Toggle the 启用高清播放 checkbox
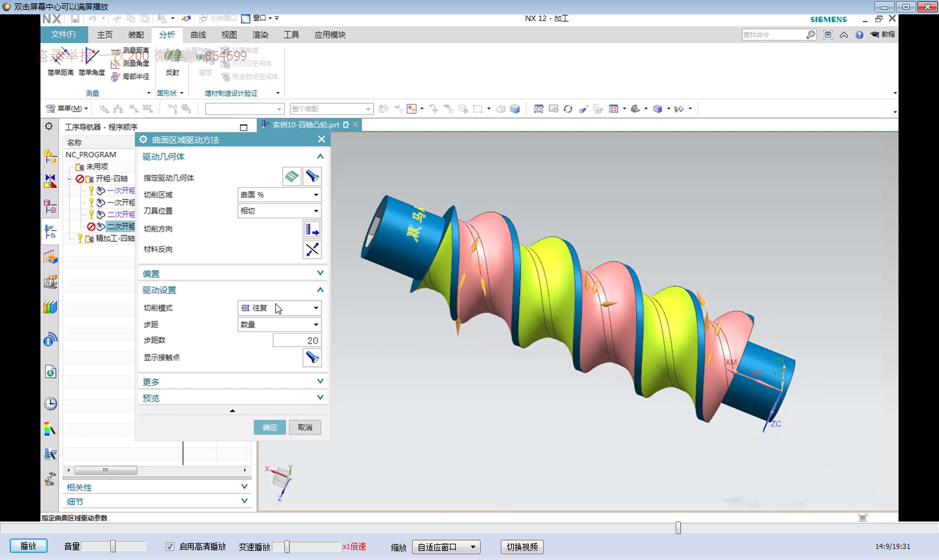The image size is (939, 560). click(170, 547)
